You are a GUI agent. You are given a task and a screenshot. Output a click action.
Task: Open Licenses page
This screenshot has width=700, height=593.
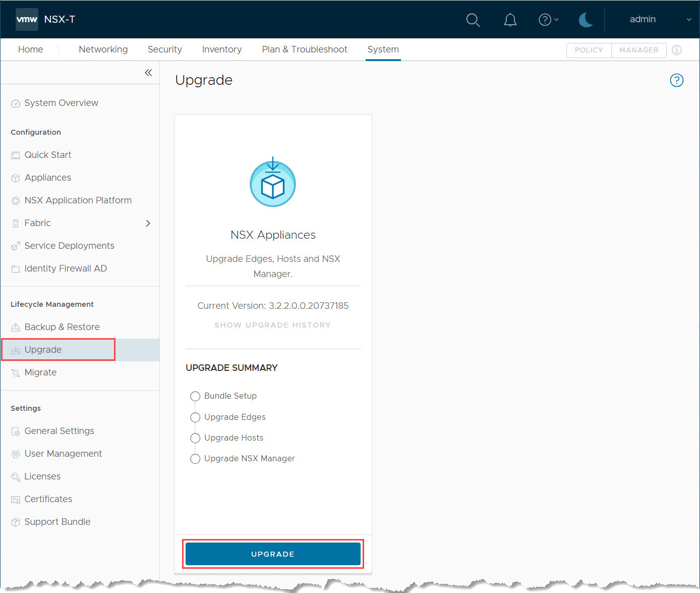click(42, 476)
